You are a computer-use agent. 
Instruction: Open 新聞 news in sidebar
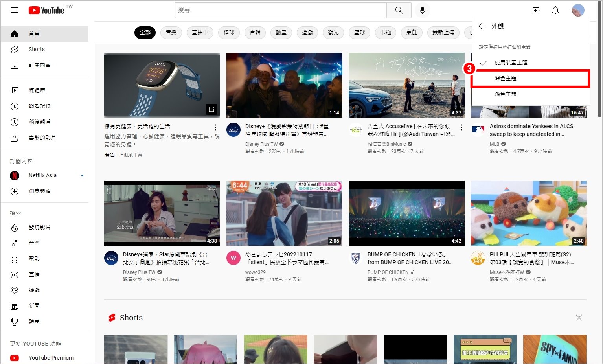[44, 306]
